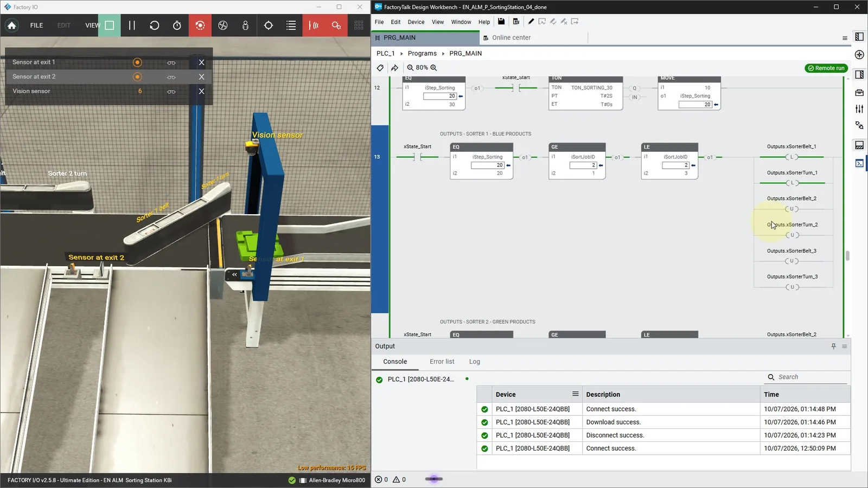
Task: Select the pencil edit tool
Action: pyautogui.click(x=531, y=22)
